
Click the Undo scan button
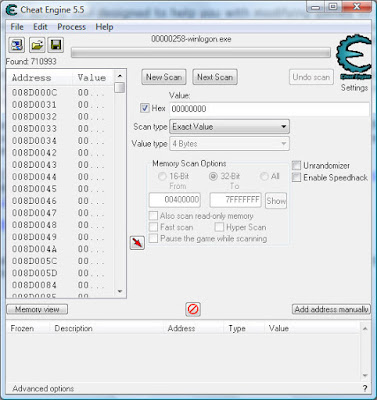311,77
